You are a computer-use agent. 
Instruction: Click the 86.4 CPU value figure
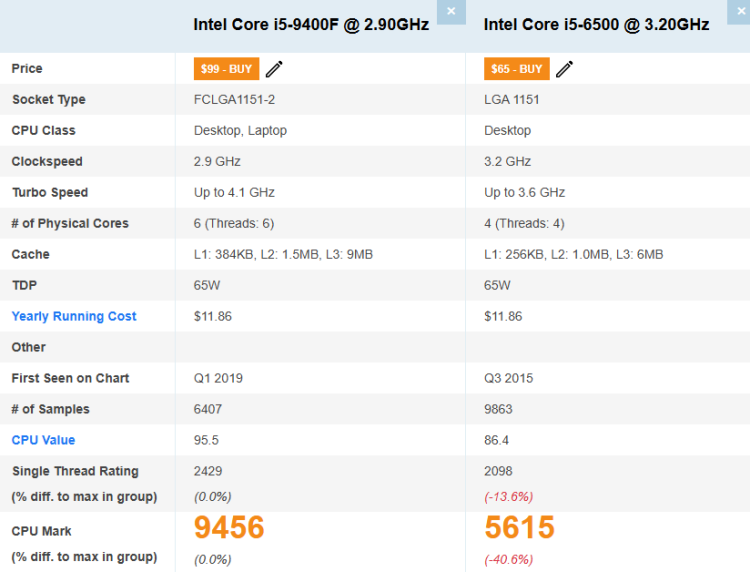pos(496,440)
